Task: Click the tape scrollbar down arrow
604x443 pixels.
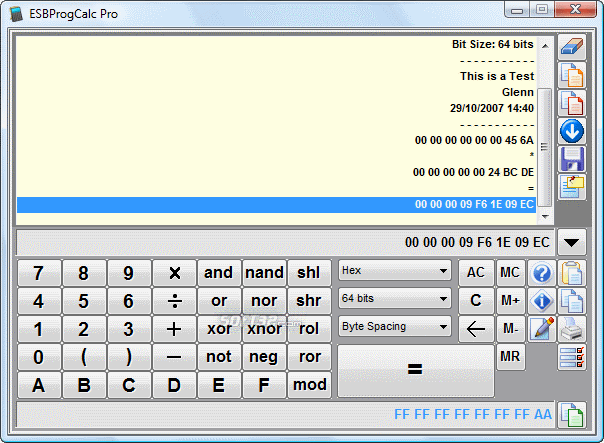Action: [x=545, y=217]
